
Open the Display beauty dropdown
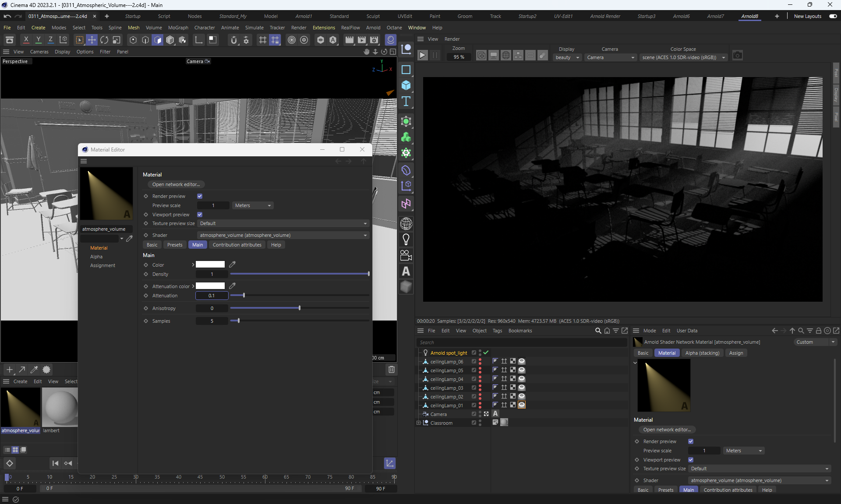pyautogui.click(x=567, y=57)
